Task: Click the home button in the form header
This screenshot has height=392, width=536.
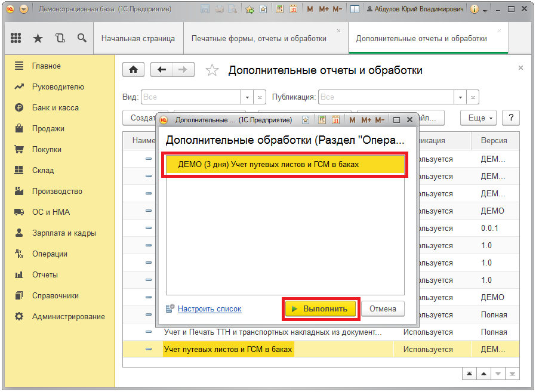Action: [133, 70]
